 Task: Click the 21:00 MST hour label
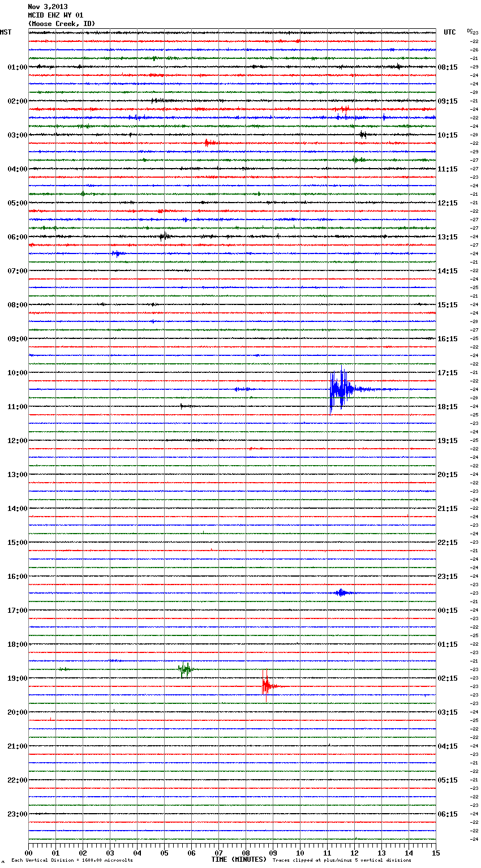[x=18, y=746]
